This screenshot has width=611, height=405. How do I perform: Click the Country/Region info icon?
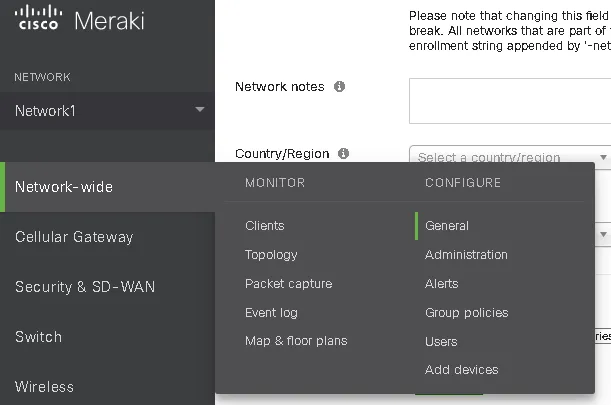343,154
